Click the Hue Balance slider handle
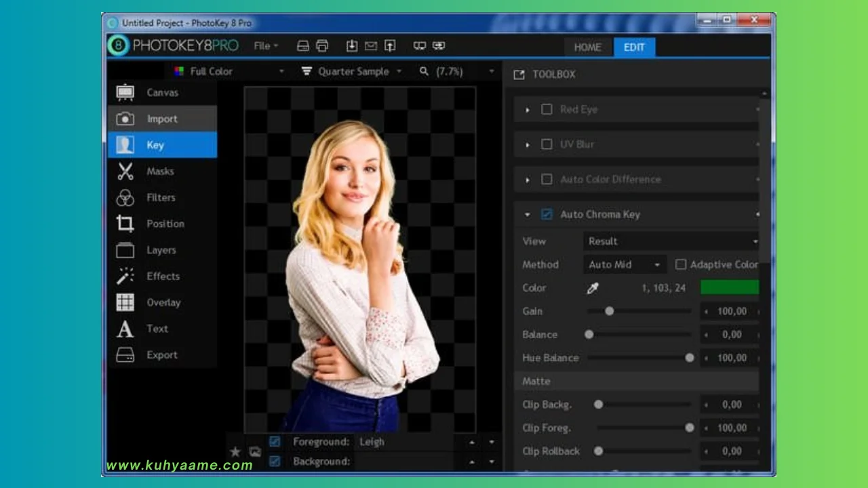868x488 pixels. (x=690, y=358)
